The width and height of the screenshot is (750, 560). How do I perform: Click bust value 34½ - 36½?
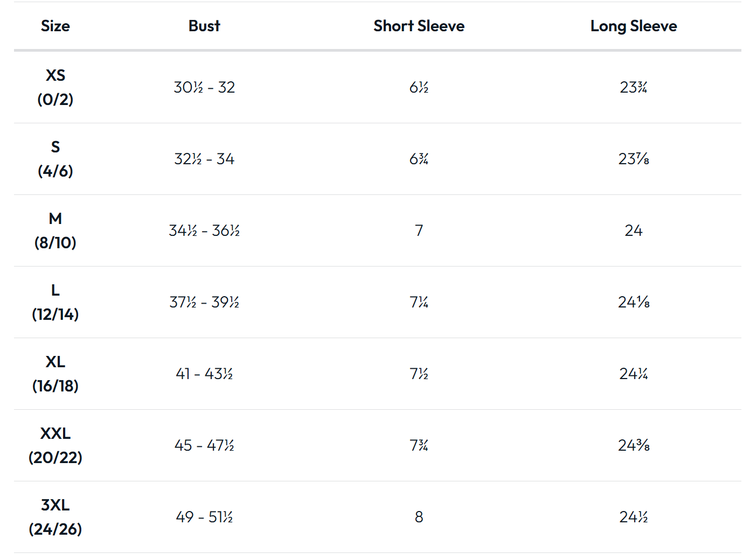click(x=204, y=230)
